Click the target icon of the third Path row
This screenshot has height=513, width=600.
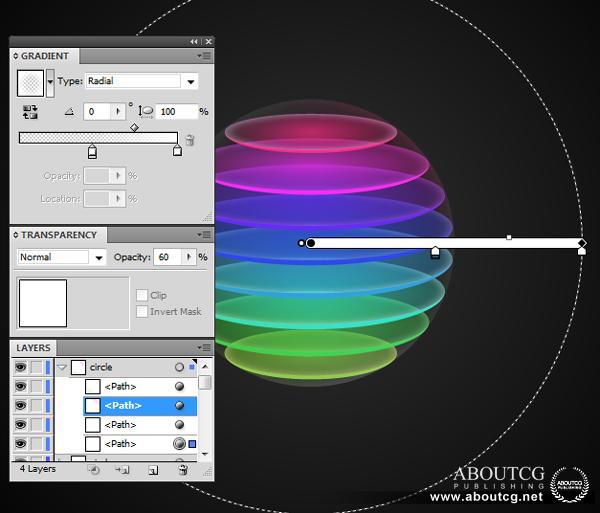pos(179,425)
